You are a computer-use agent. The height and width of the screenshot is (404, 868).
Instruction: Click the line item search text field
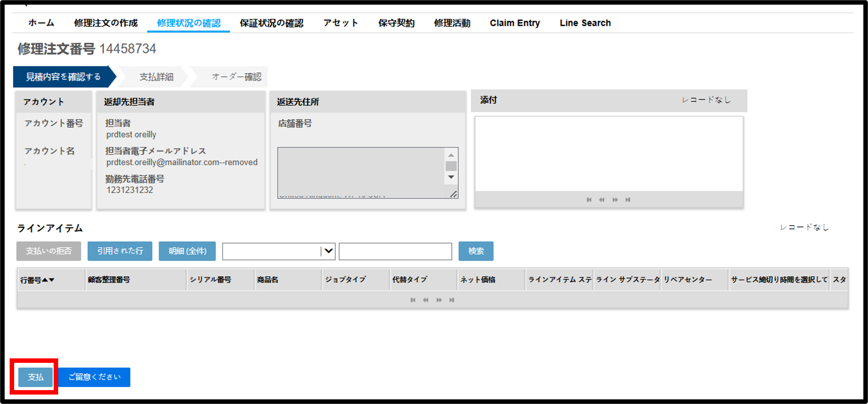tap(395, 251)
